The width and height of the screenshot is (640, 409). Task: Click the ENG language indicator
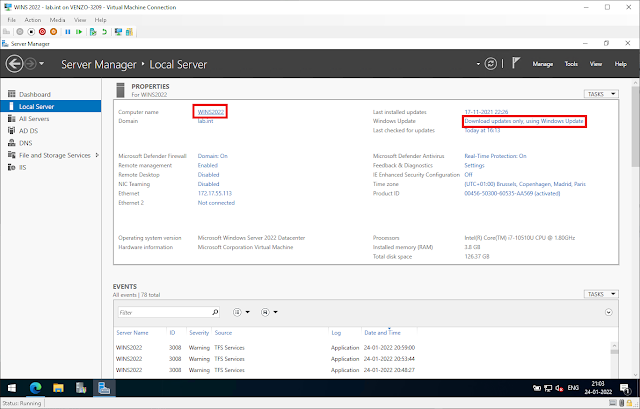(x=573, y=388)
